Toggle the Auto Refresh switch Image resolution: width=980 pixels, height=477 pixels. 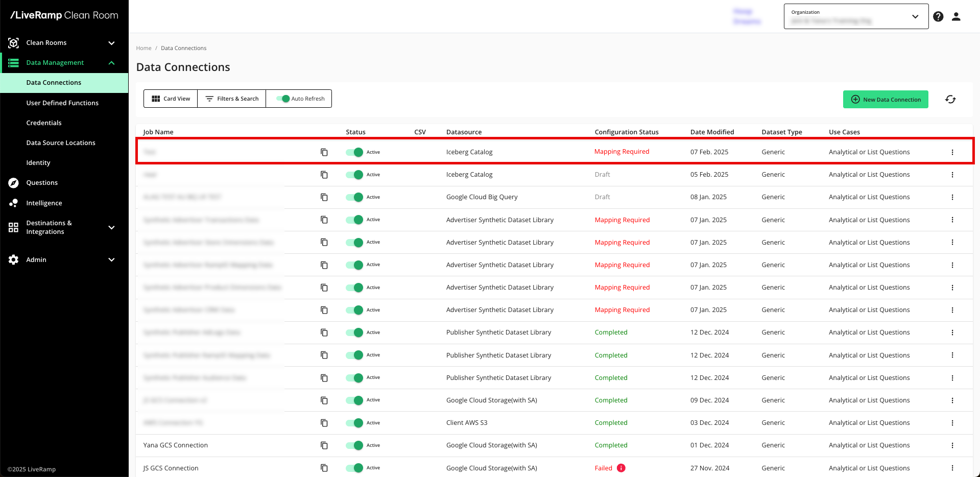coord(283,99)
